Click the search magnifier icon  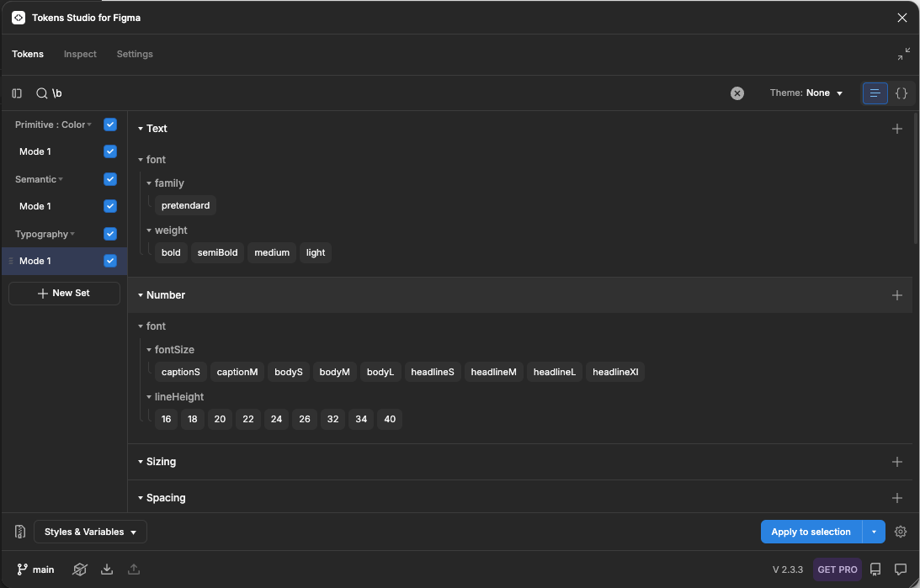click(x=41, y=93)
